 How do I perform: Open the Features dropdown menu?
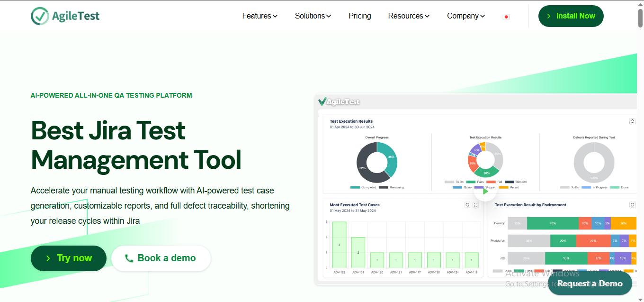(x=259, y=16)
